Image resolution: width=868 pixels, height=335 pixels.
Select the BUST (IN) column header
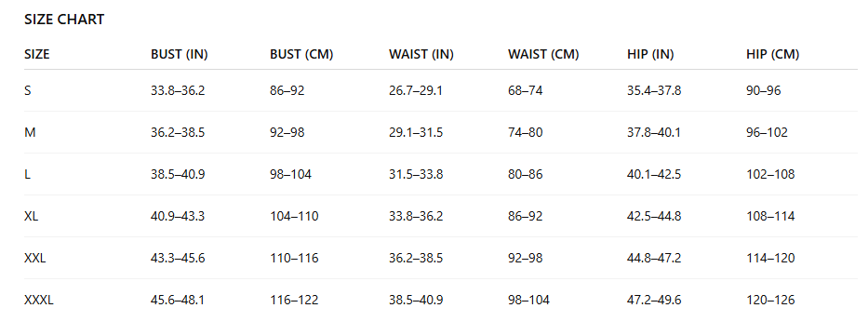click(180, 54)
